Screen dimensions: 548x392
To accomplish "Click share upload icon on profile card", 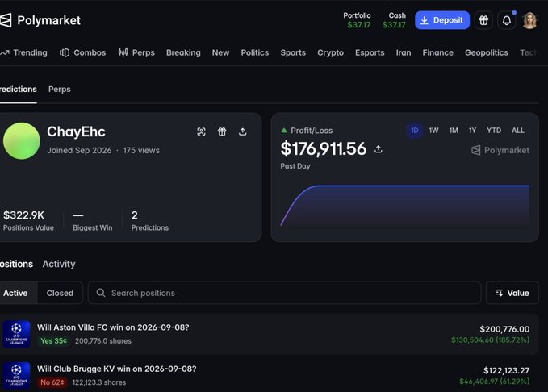I will [243, 131].
